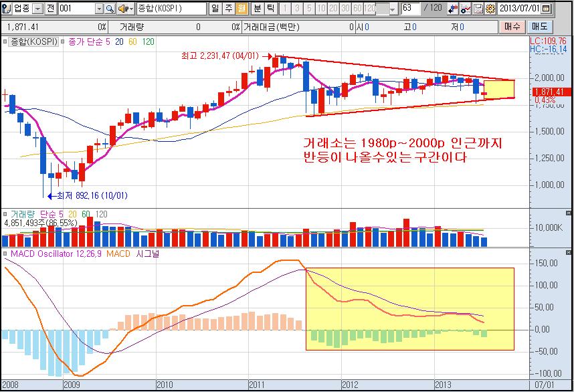The height and width of the screenshot is (392, 574).
Task: Click the speaker alert icon
Action: click(125, 9)
